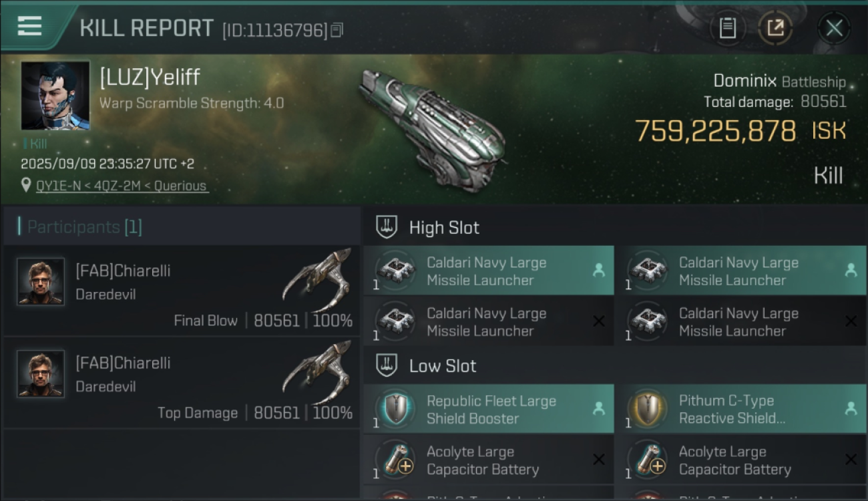Select the Participants tab header

point(80,227)
